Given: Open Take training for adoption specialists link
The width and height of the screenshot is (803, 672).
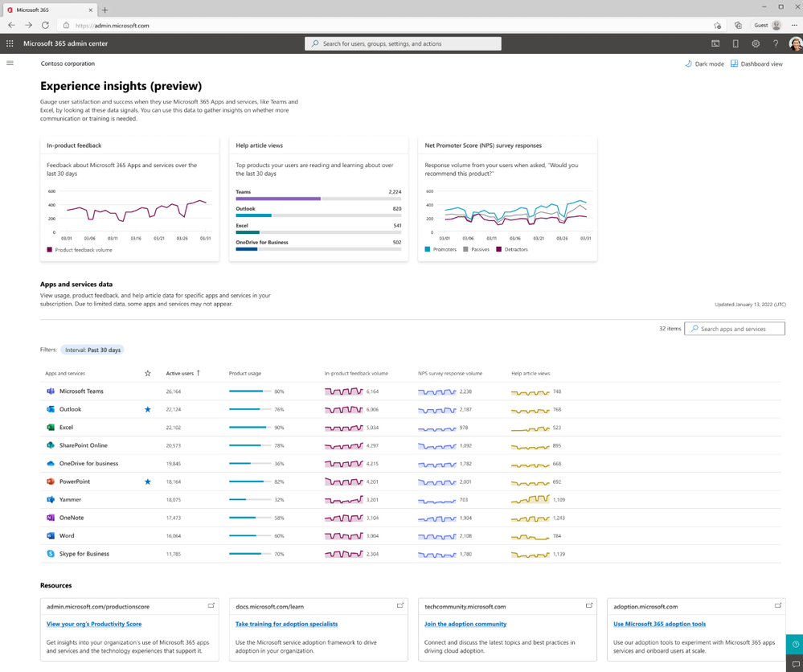Looking at the screenshot, I should tap(286, 624).
